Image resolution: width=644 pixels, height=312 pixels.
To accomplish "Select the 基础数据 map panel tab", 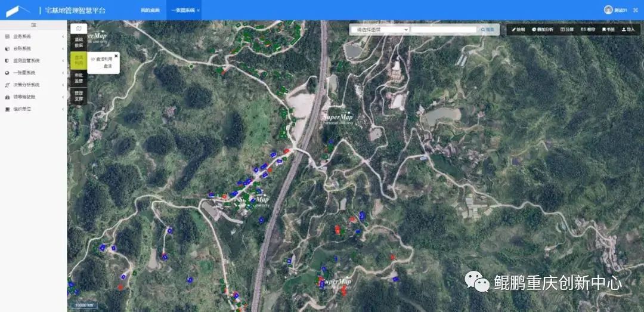I will point(79,42).
